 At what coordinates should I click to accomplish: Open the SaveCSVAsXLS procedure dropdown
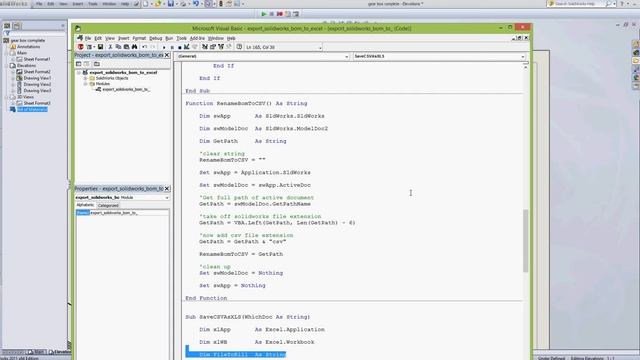click(522, 56)
